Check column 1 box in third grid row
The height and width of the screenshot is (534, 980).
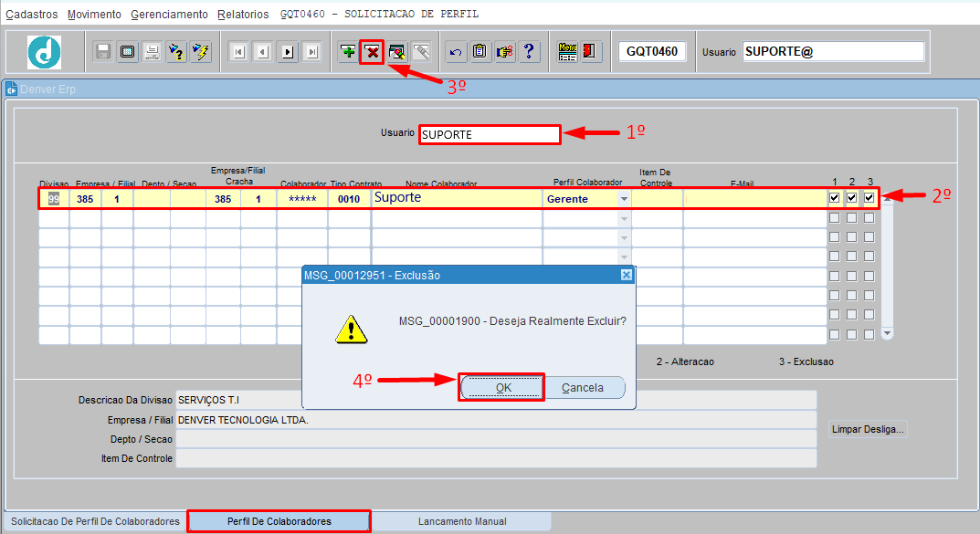pos(835,237)
